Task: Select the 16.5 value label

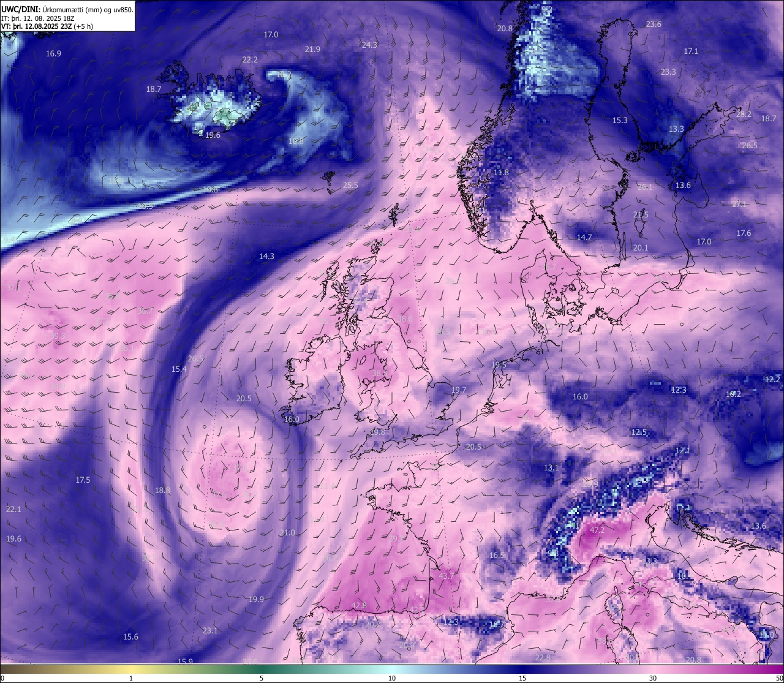Action: coord(497,556)
